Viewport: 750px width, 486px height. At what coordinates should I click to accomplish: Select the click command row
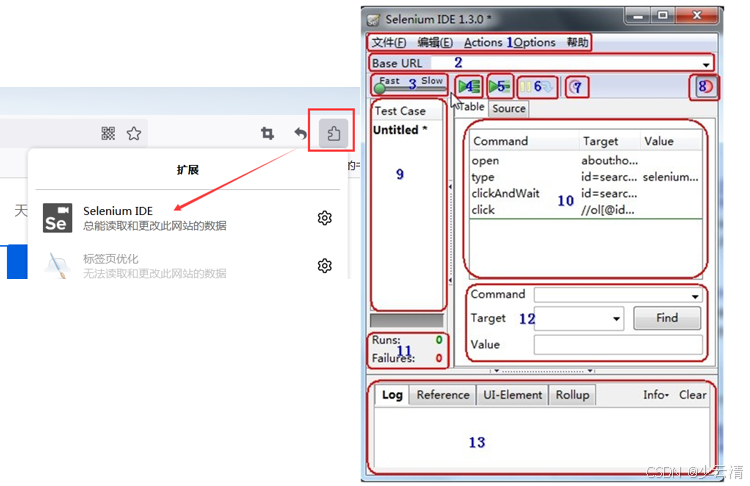tap(585, 210)
